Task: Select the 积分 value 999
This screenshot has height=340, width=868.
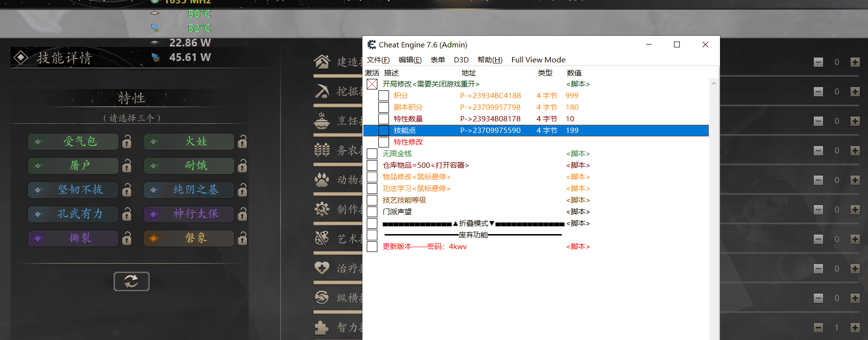Action: pos(572,96)
